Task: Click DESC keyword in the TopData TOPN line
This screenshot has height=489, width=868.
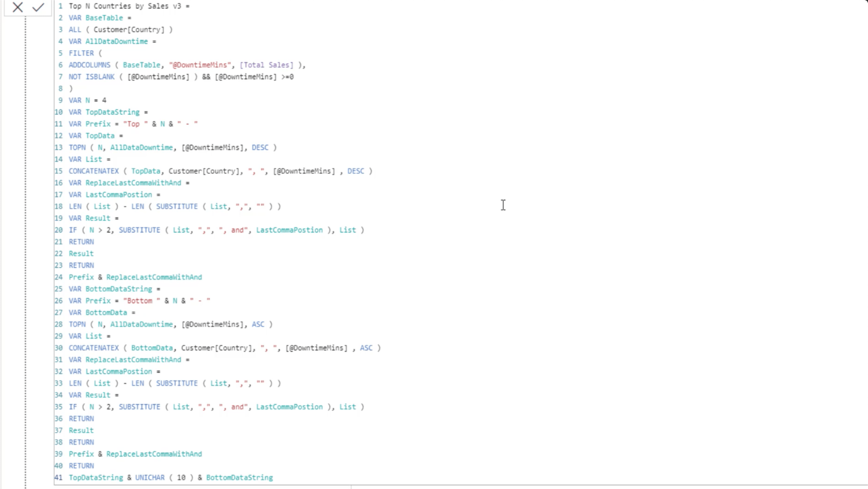Action: tap(260, 148)
